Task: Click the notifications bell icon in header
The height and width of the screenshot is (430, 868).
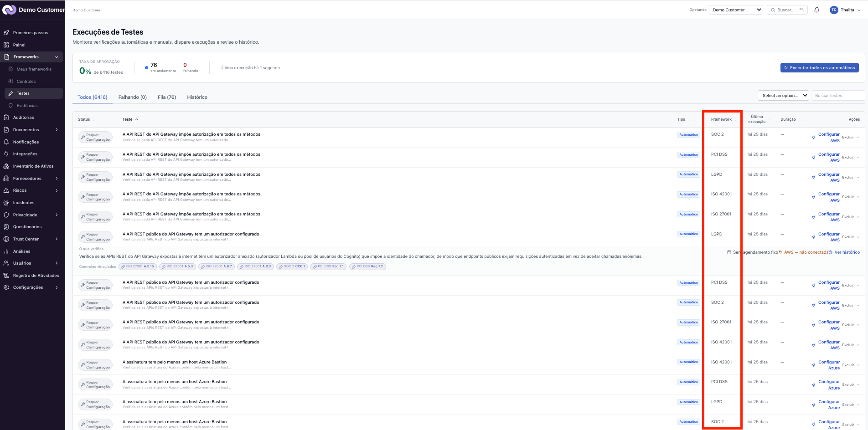Action: [816, 10]
